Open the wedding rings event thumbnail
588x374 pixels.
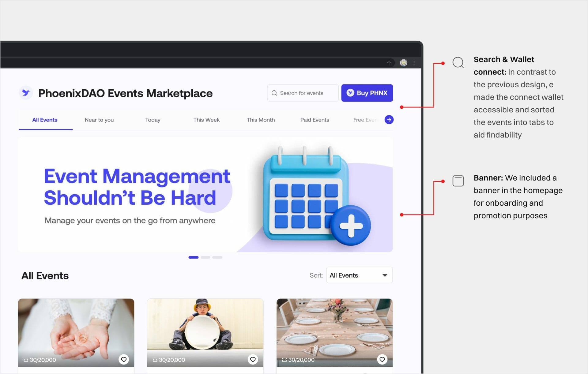76,333
